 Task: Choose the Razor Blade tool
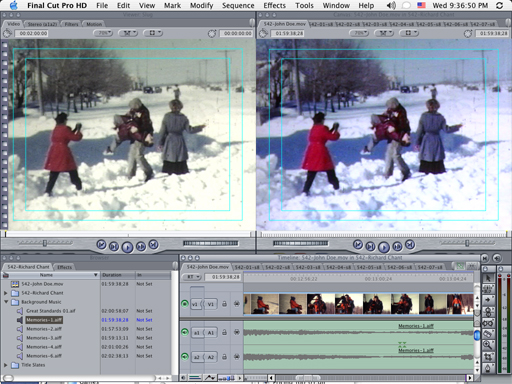pos(488,334)
